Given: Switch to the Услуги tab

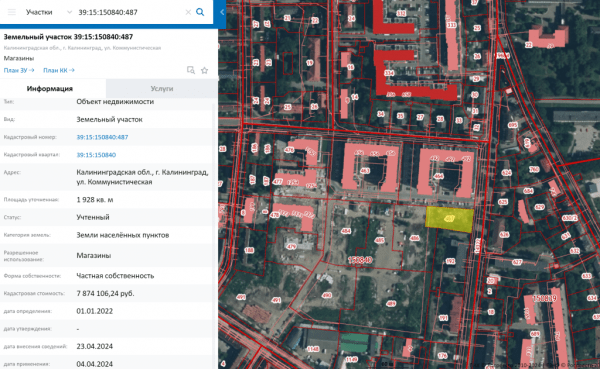Looking at the screenshot, I should pos(162,88).
